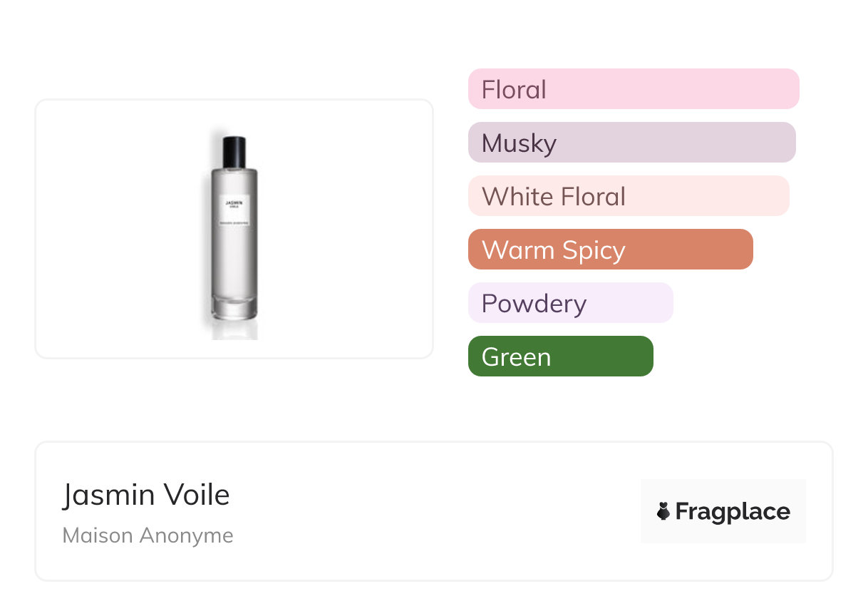The height and width of the screenshot is (616, 868).
Task: Open the Jasmin Voile title link
Action: [146, 494]
